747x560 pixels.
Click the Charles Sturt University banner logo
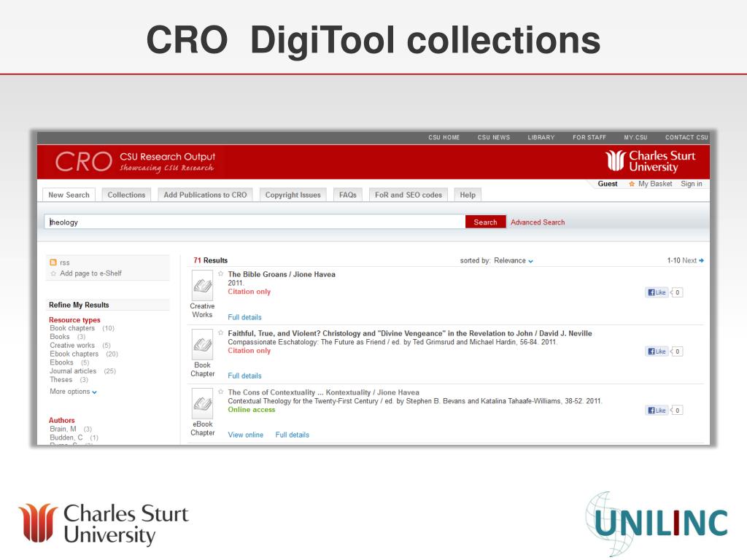pyautogui.click(x=650, y=161)
